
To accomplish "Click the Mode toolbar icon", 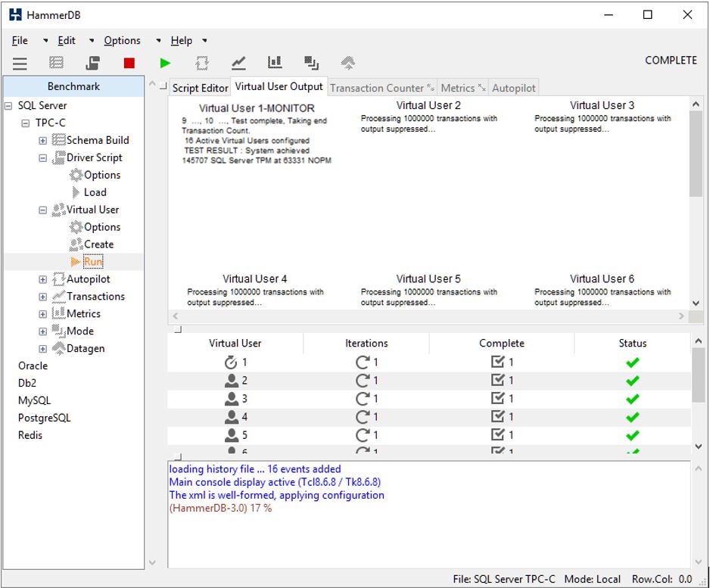I will click(311, 64).
